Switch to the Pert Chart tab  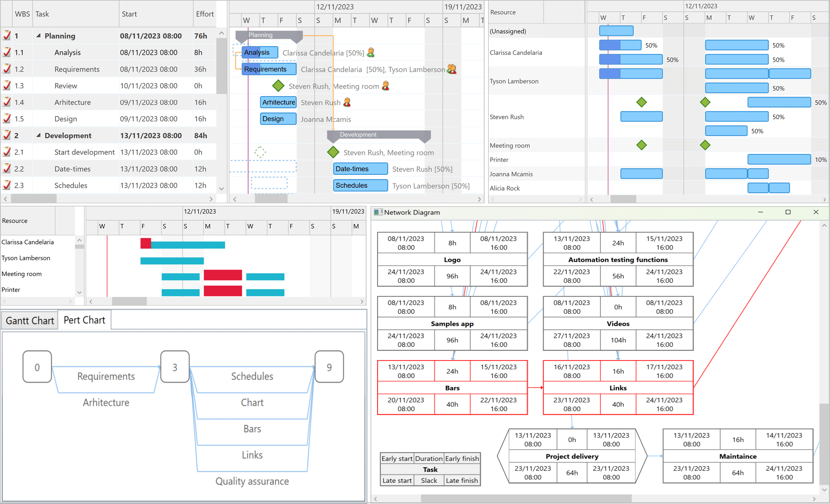[x=84, y=320]
